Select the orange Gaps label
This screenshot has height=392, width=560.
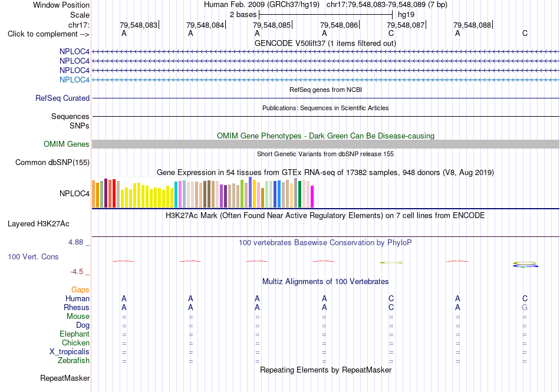pos(80,289)
